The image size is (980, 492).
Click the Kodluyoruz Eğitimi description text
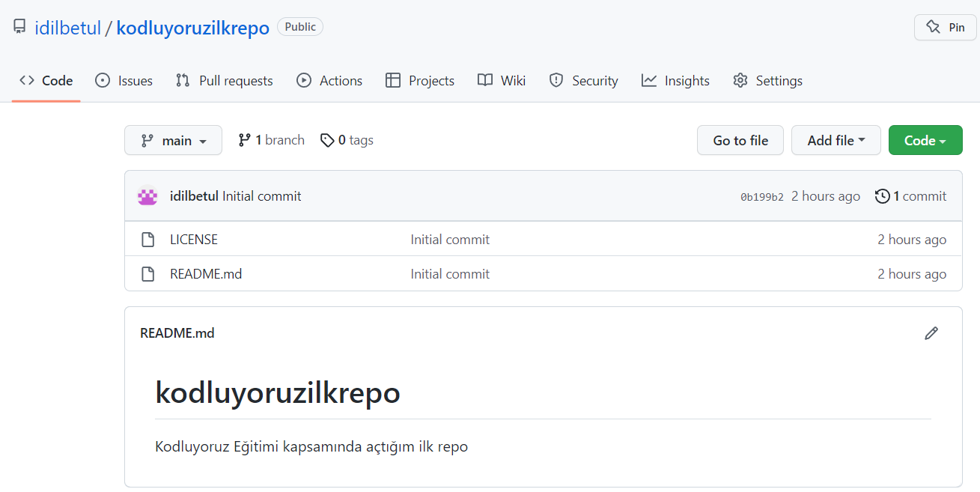tap(311, 447)
